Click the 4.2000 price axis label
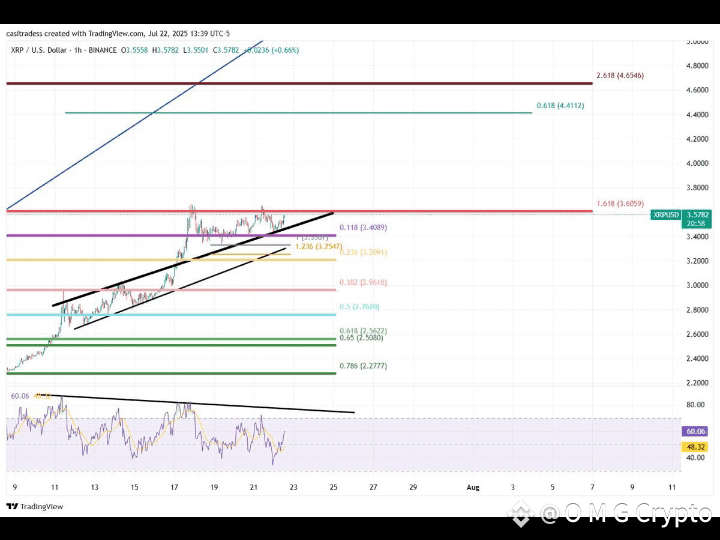The height and width of the screenshot is (540, 720). (697, 139)
